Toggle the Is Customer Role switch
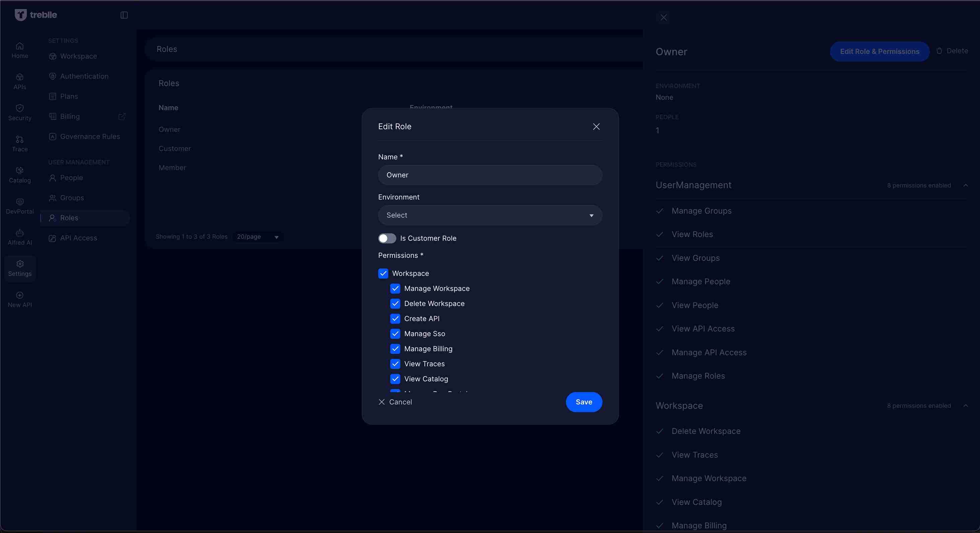980x533 pixels. coord(387,238)
